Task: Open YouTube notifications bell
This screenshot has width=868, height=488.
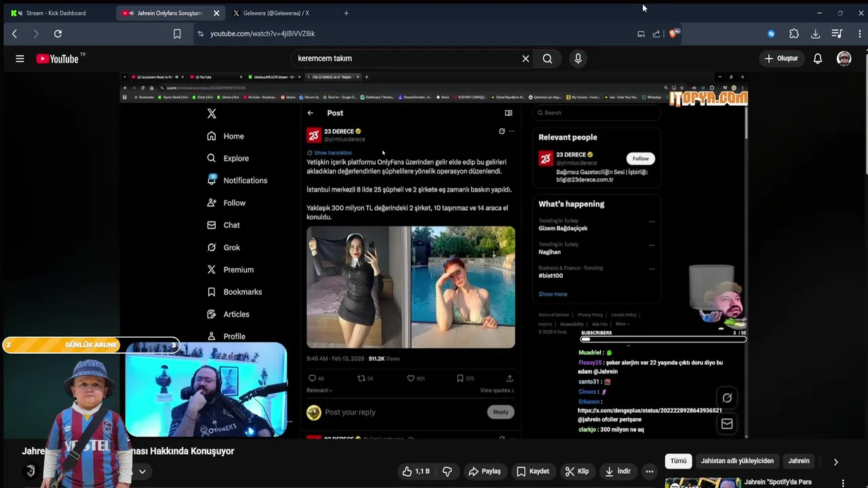Action: point(818,59)
